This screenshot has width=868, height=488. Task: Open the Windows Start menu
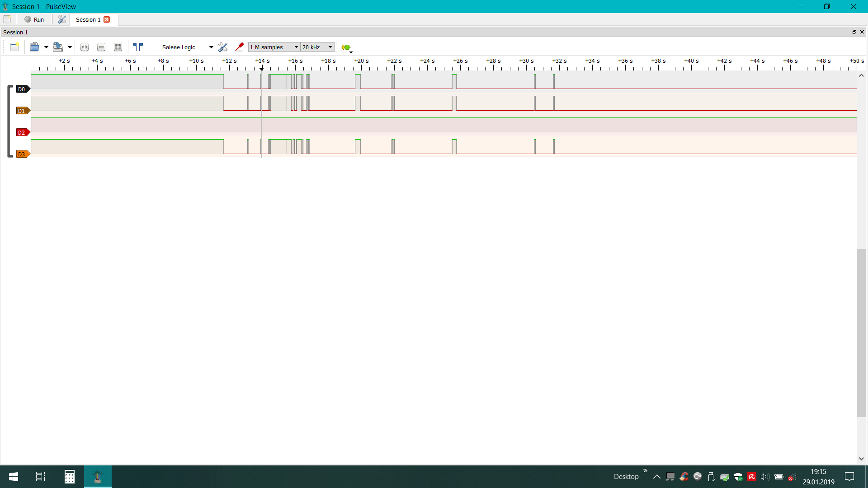pyautogui.click(x=14, y=477)
